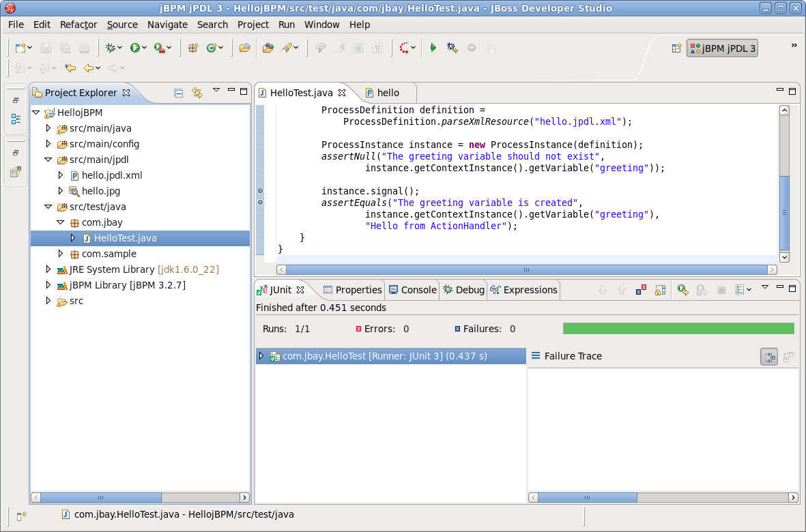Viewport: 806px width, 532px height.
Task: Toggle Link with Editor in Project Explorer
Action: pyautogui.click(x=197, y=93)
